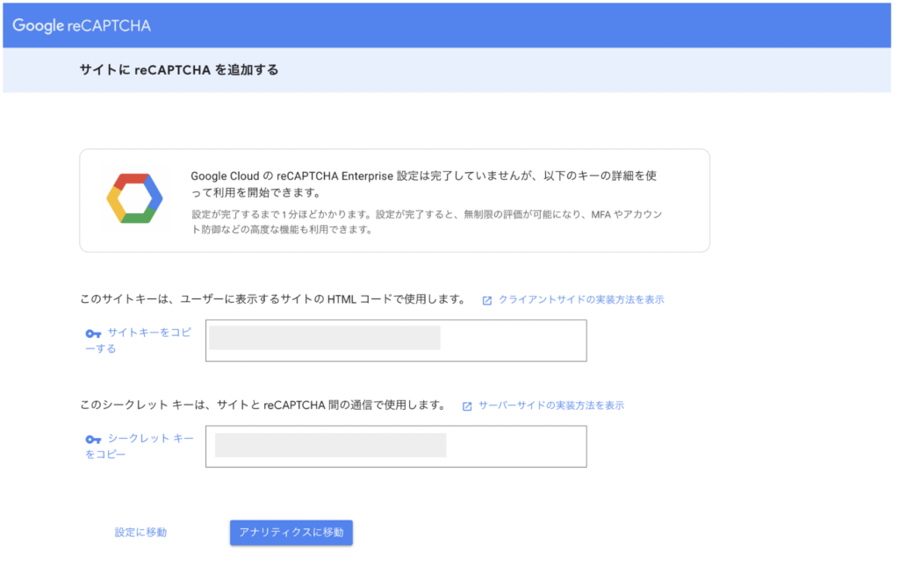Click external-link icon before クライアントサイドの実装方法を表示
This screenshot has height=588, width=899.
point(487,300)
